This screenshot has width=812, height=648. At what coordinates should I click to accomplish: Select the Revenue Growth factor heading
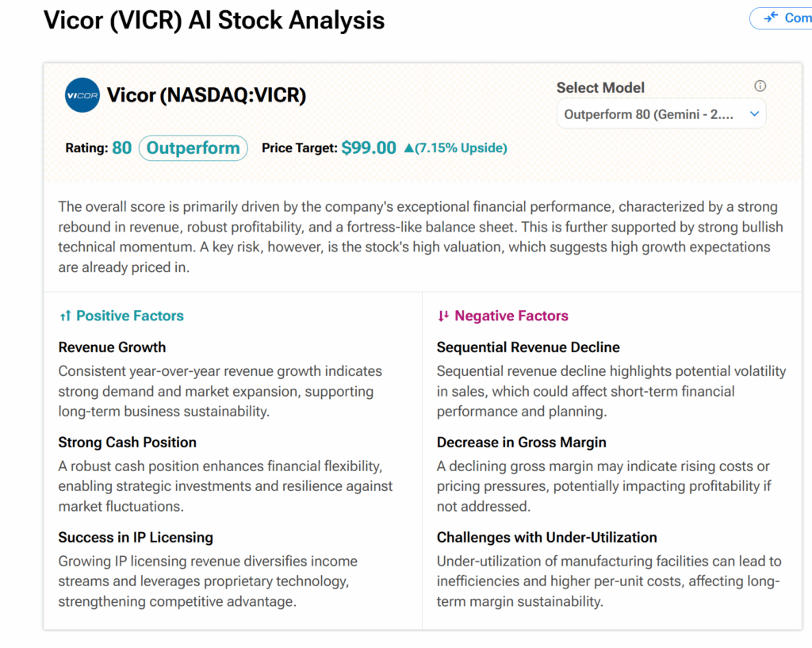[x=112, y=347]
